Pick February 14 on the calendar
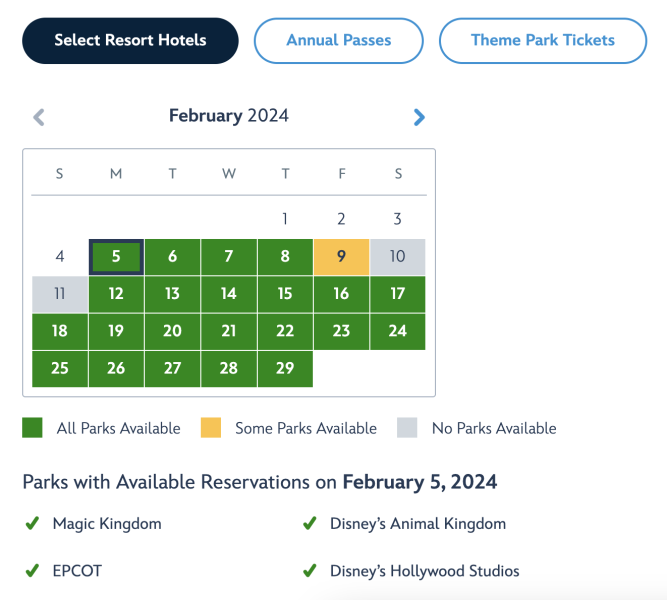 point(228,294)
